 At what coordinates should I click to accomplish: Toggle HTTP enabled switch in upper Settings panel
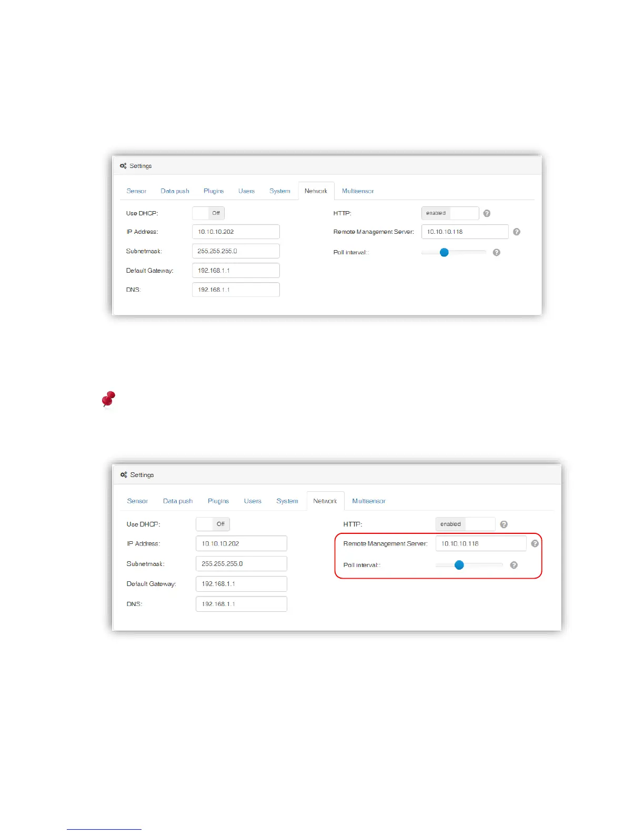pyautogui.click(x=450, y=213)
